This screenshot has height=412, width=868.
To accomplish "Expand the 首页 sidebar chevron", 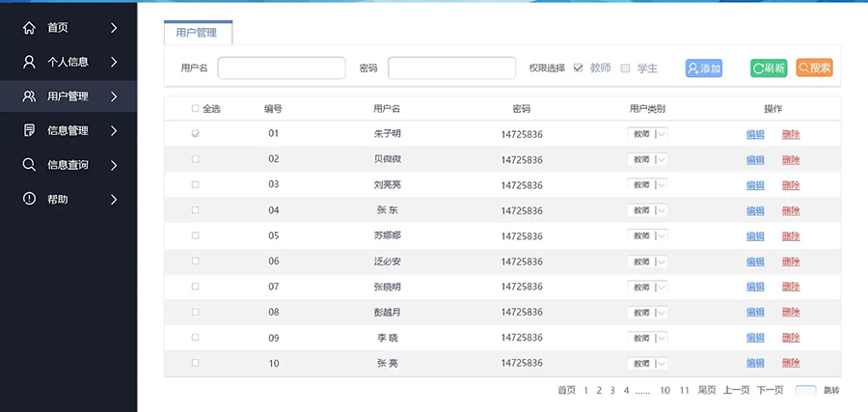I will tap(114, 28).
